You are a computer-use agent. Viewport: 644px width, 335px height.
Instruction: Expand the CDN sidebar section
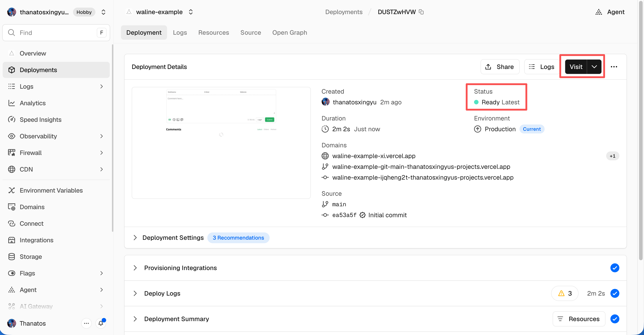coord(101,169)
